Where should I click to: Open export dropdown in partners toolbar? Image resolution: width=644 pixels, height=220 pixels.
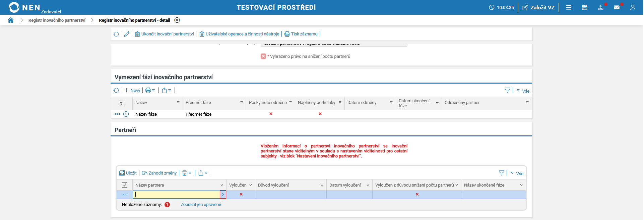click(x=203, y=173)
